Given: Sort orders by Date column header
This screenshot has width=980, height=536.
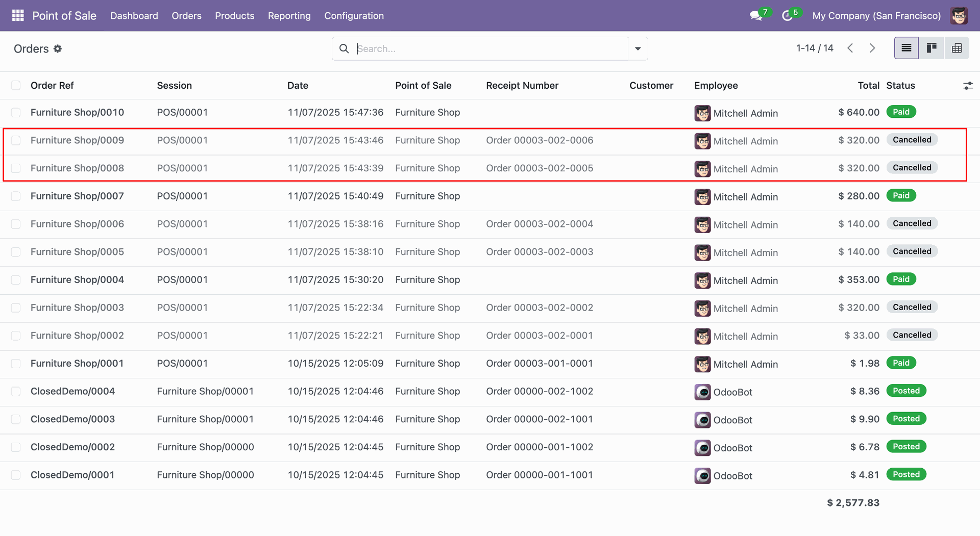Looking at the screenshot, I should click(x=298, y=86).
